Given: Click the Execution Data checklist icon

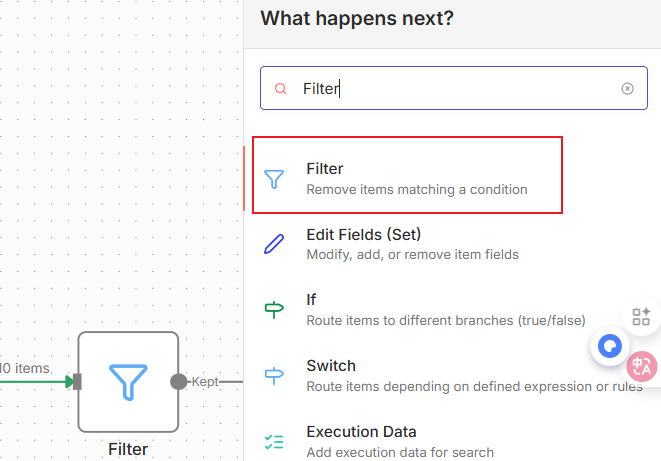Looking at the screenshot, I should coord(273,441).
